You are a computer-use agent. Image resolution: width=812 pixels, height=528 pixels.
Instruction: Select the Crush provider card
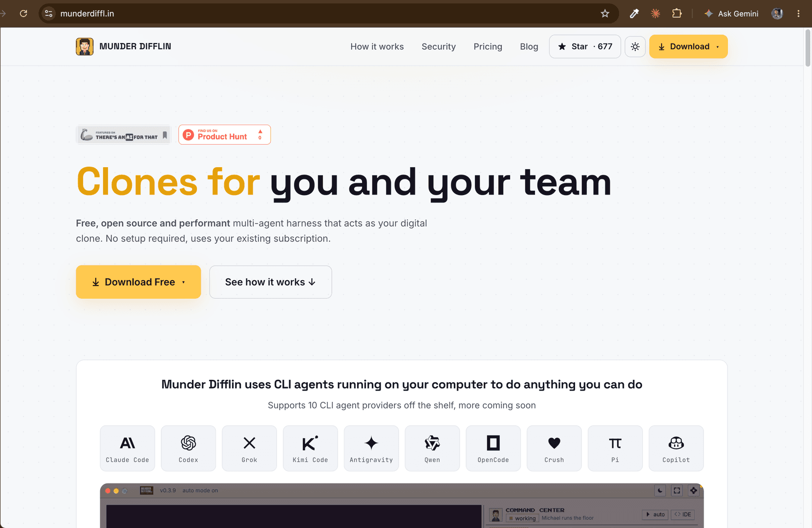click(554, 448)
